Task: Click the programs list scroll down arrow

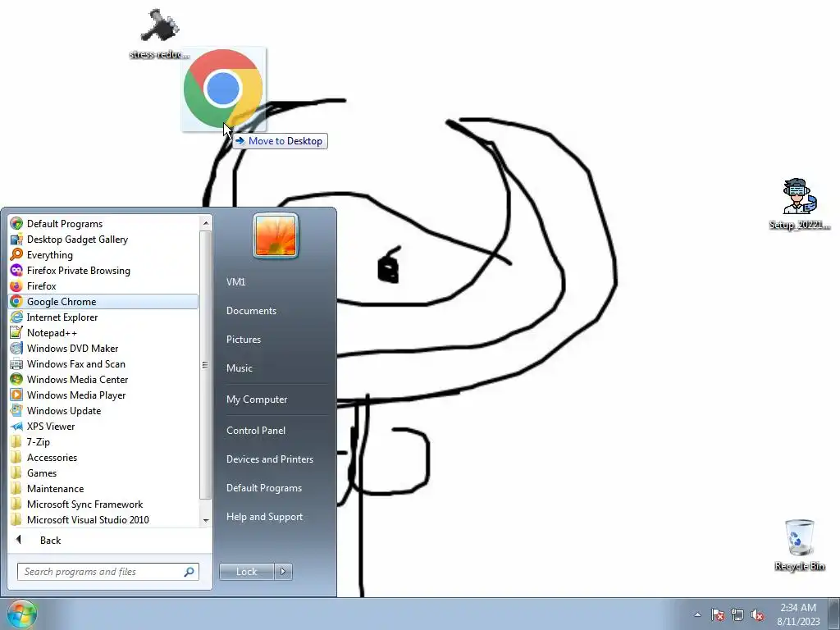Action: pos(206,520)
